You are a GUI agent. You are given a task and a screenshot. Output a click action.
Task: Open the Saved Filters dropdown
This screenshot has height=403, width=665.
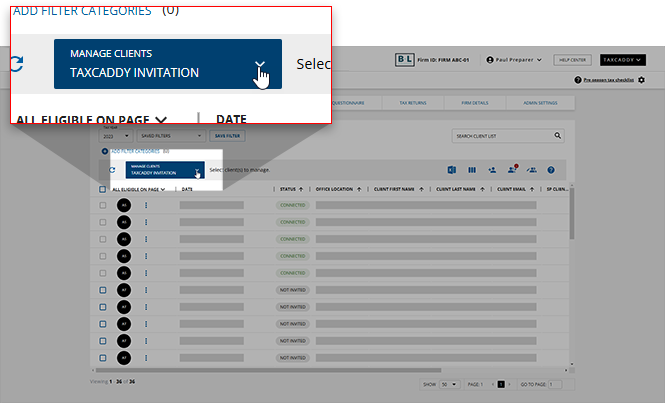pyautogui.click(x=171, y=136)
